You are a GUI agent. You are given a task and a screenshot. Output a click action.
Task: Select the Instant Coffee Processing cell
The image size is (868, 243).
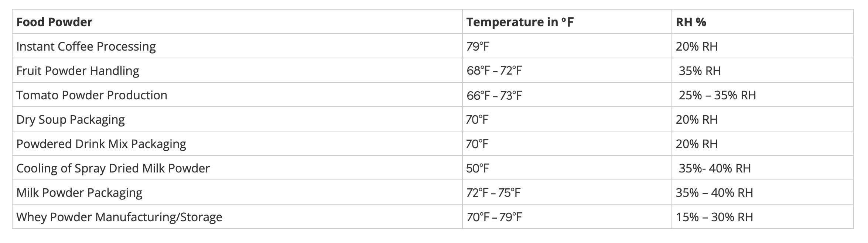click(86, 47)
